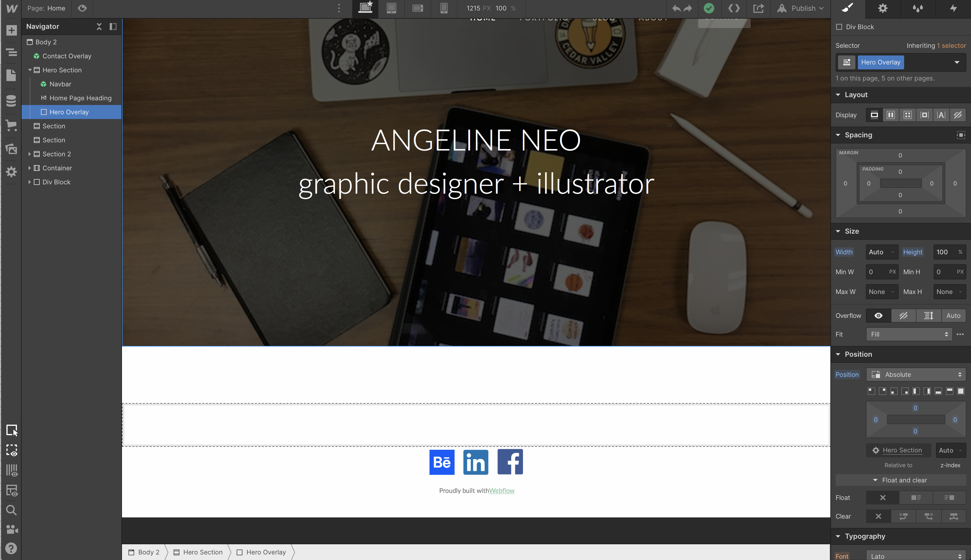Open the export code icon
This screenshot has width=971, height=560.
click(734, 8)
